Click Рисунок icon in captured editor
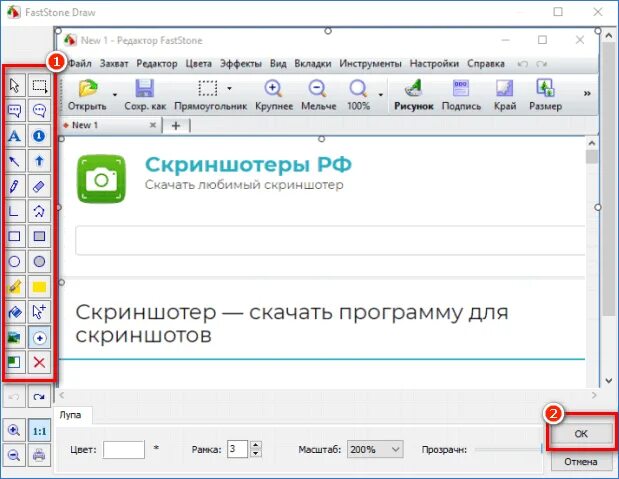 (414, 88)
